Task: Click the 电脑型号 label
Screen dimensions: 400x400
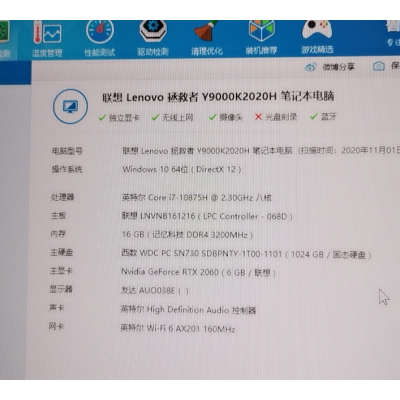Action: (x=67, y=151)
